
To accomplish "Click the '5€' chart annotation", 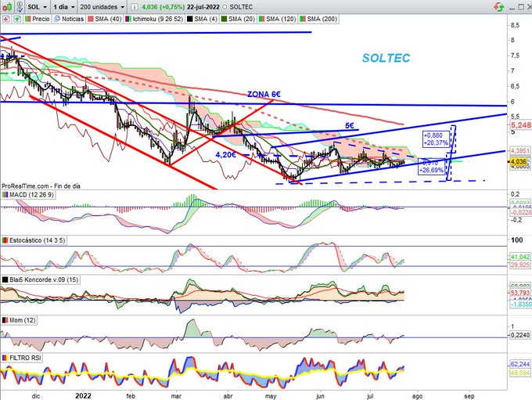I will (x=350, y=126).
